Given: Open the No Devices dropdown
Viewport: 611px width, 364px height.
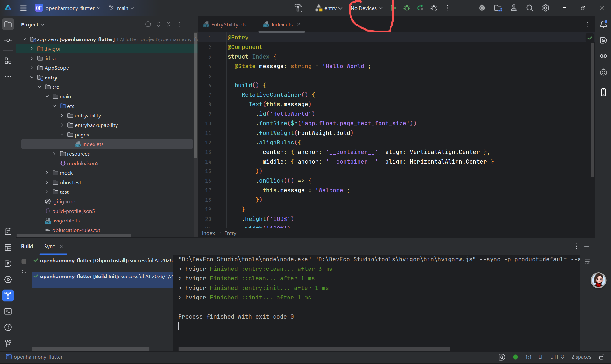Looking at the screenshot, I should (366, 8).
